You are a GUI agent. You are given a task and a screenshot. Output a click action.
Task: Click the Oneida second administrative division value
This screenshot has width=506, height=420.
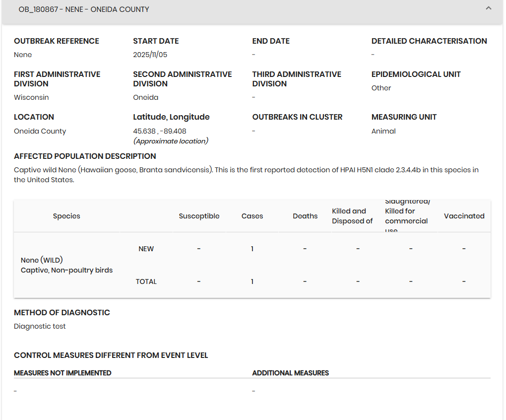pos(146,97)
